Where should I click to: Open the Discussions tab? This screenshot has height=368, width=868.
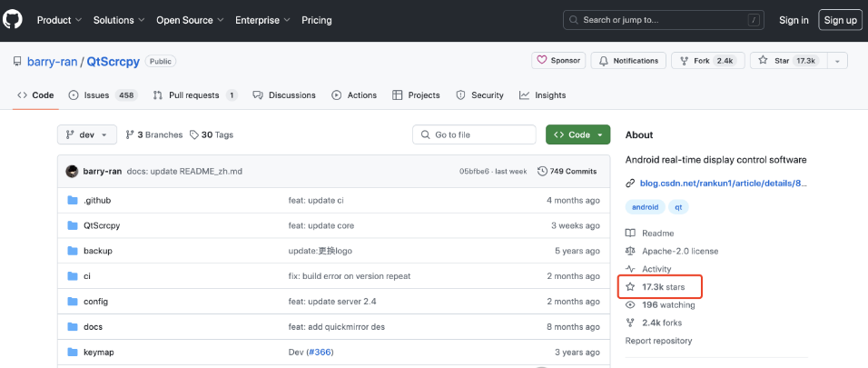(284, 95)
